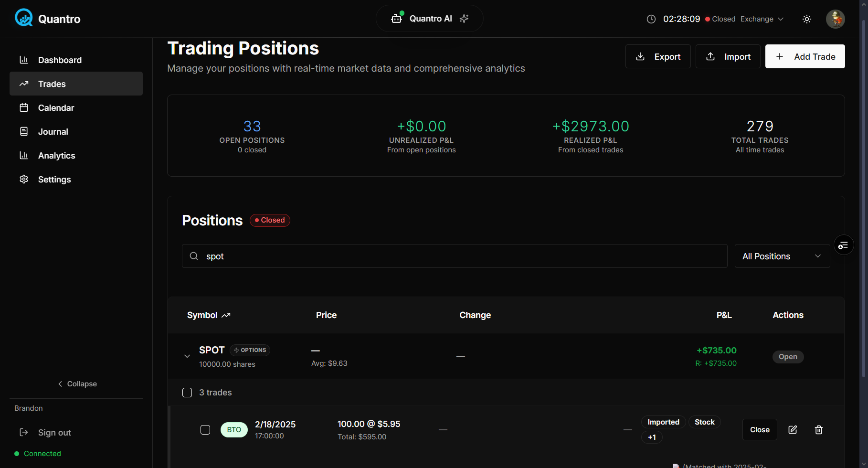
Task: Click the Price column header
Action: click(x=326, y=315)
